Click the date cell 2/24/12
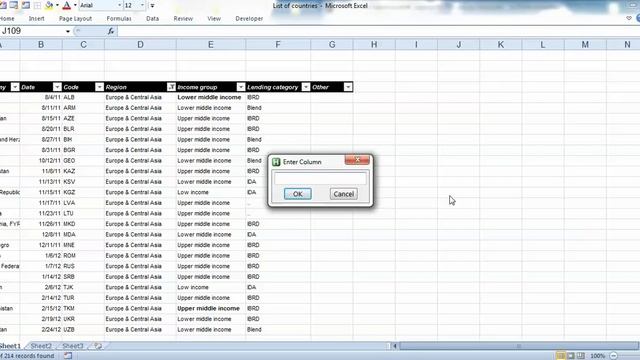Viewport: 640px width, 360px height. (41, 329)
